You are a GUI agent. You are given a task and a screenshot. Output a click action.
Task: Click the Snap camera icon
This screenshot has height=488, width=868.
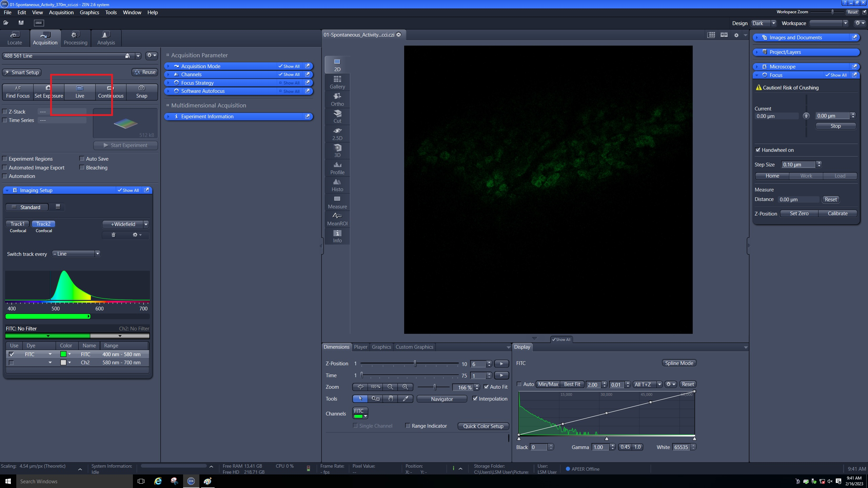pyautogui.click(x=141, y=88)
